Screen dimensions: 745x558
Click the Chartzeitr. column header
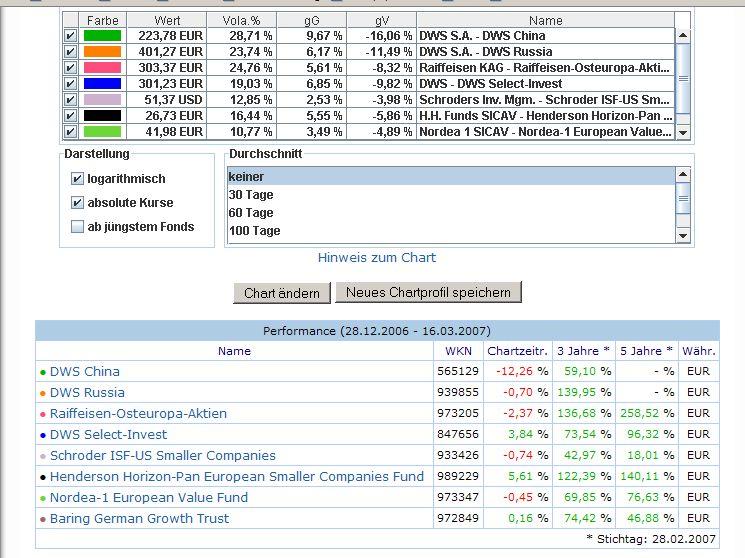point(517,351)
